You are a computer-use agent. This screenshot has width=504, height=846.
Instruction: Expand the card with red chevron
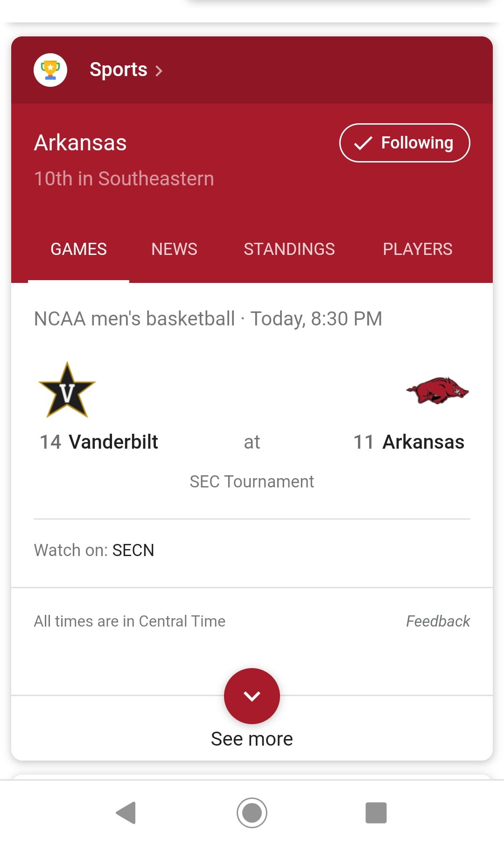252,696
